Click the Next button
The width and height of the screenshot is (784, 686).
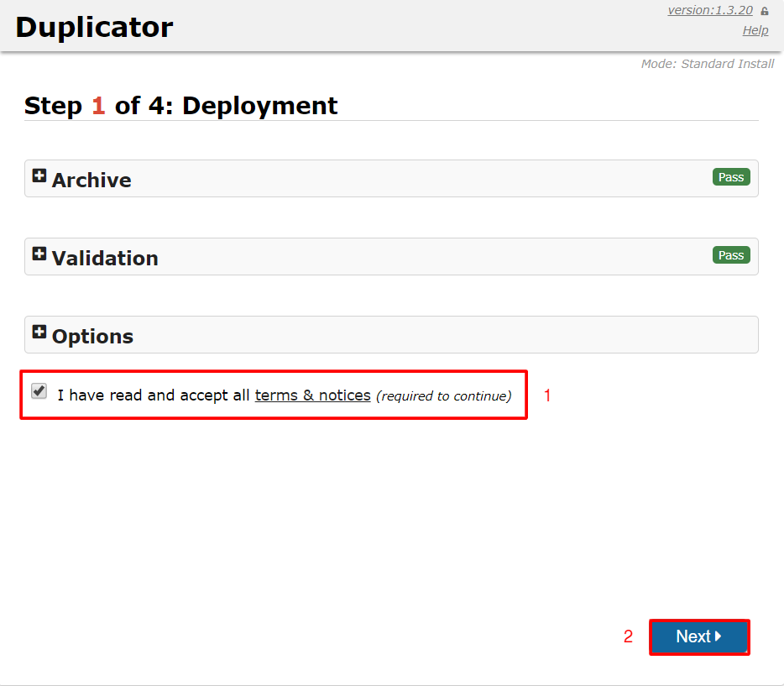[x=699, y=636]
